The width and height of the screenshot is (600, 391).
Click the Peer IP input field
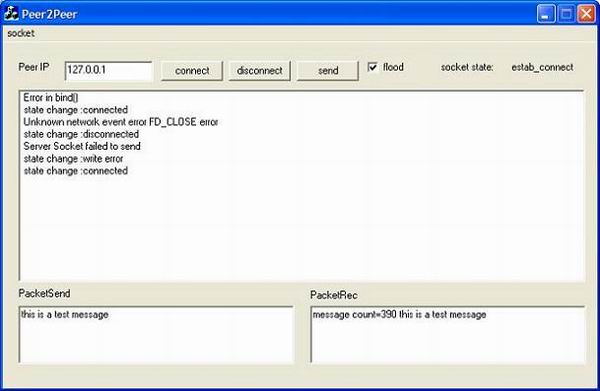click(108, 71)
